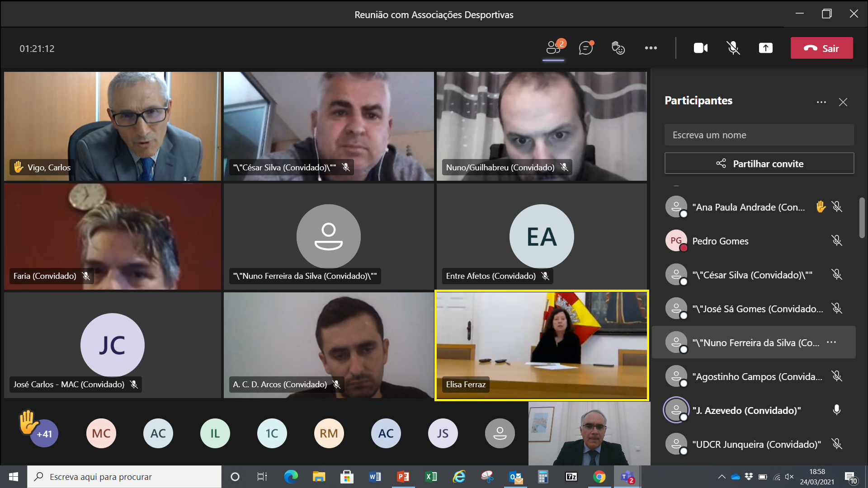Click the participants list scrollbar
The width and height of the screenshot is (868, 488).
point(862,218)
